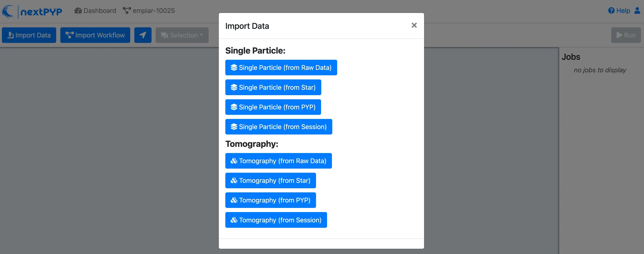Click the user account icon top right

[x=637, y=11]
